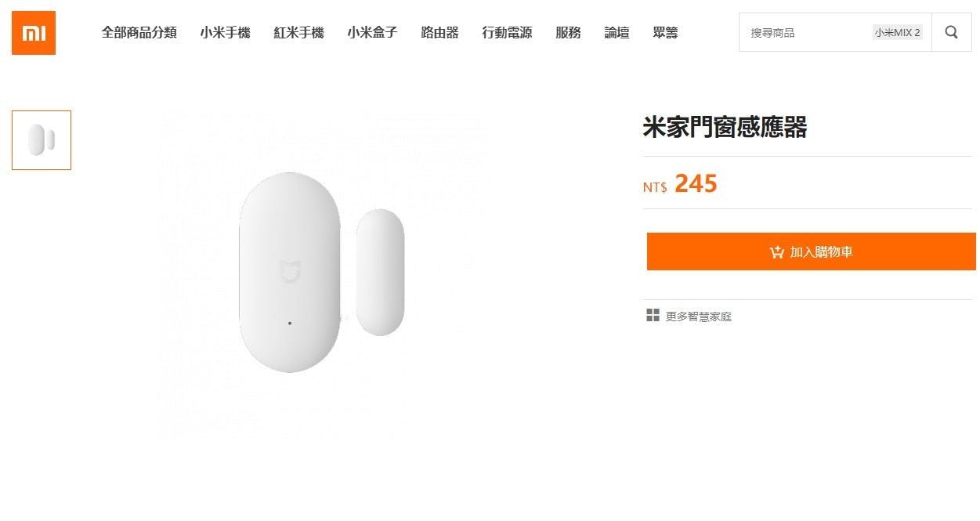Viewport: 980px width, 521px height.
Task: Go to the 紅米手機 category
Action: [x=298, y=33]
